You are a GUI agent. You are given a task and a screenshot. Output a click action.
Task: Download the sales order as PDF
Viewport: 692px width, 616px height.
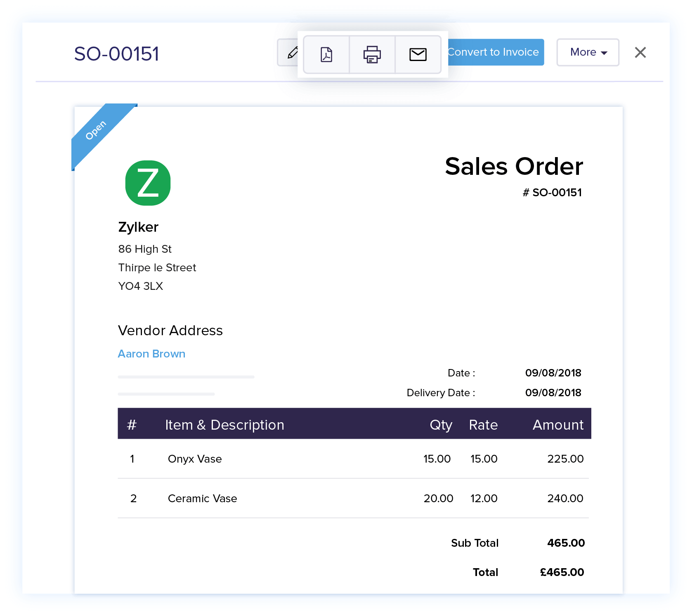coord(326,54)
